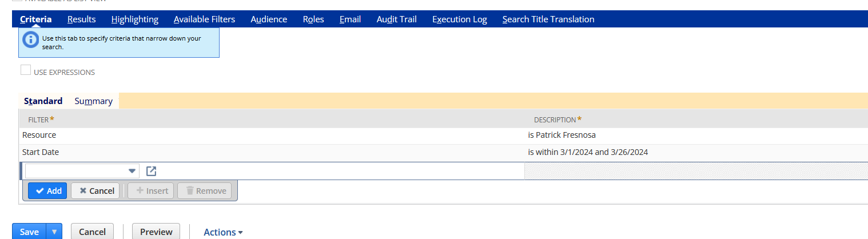Screen dimensions: 868x239
Task: View the Execution Log tab
Action: click(x=460, y=19)
